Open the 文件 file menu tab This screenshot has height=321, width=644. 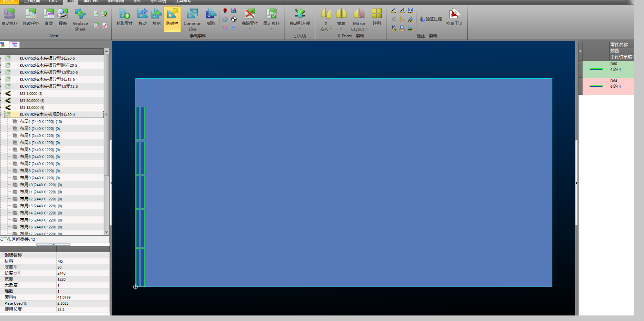click(9, 1)
